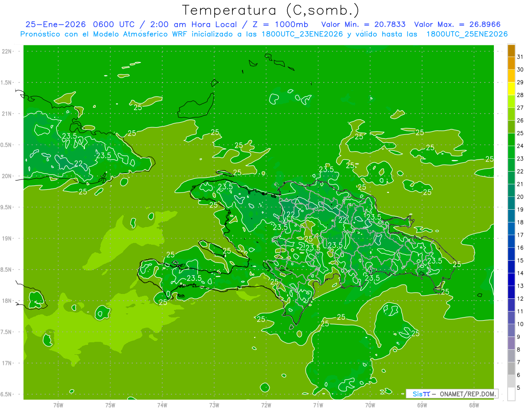Click the colorbar scale label "12"
This screenshot has height=411, width=532.
point(520,298)
